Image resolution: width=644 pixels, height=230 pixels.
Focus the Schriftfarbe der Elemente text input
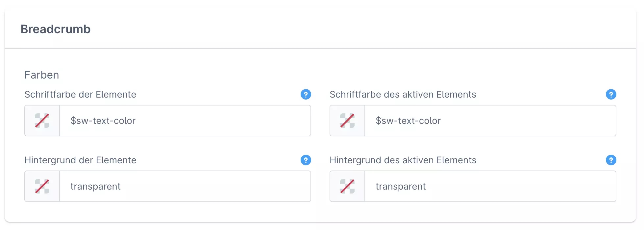(184, 121)
